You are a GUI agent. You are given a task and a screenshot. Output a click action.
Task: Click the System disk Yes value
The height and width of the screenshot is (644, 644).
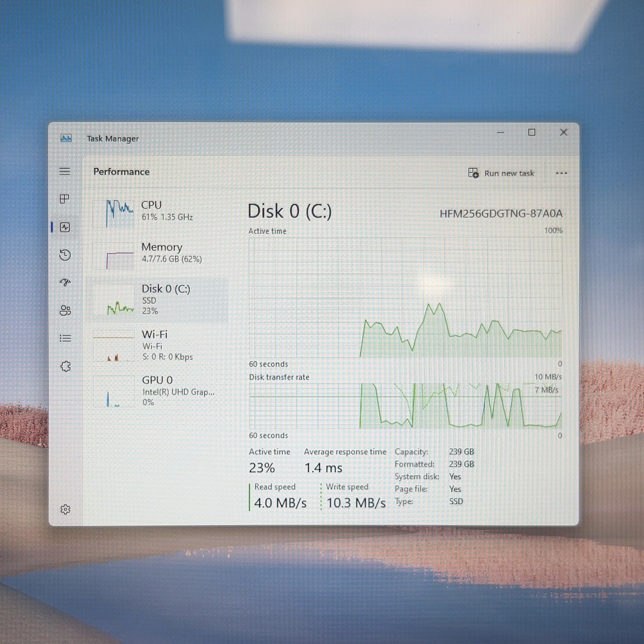455,477
